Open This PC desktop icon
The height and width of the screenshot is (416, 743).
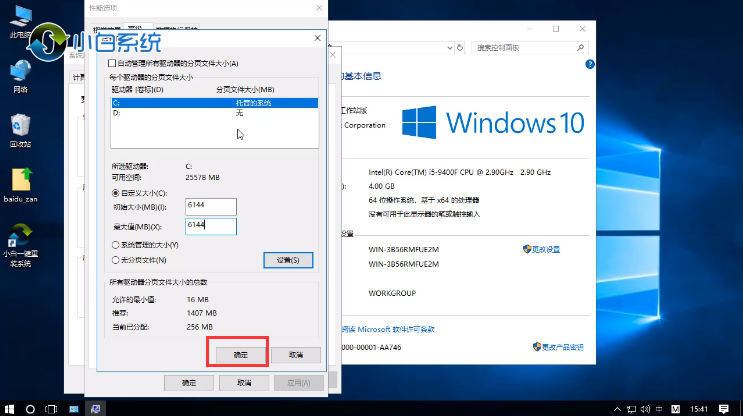20,21
